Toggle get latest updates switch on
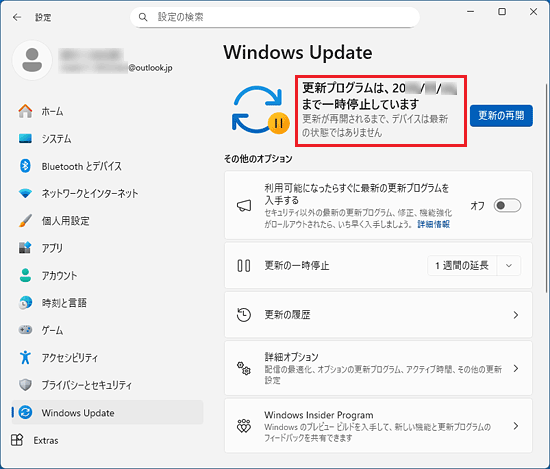The width and height of the screenshot is (550, 469). pos(507,206)
